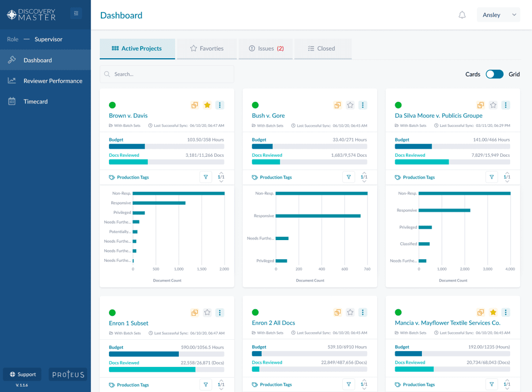532x392 pixels.
Task: Click the page up arrow on Brown v. Davis tags
Action: pyautogui.click(x=221, y=173)
